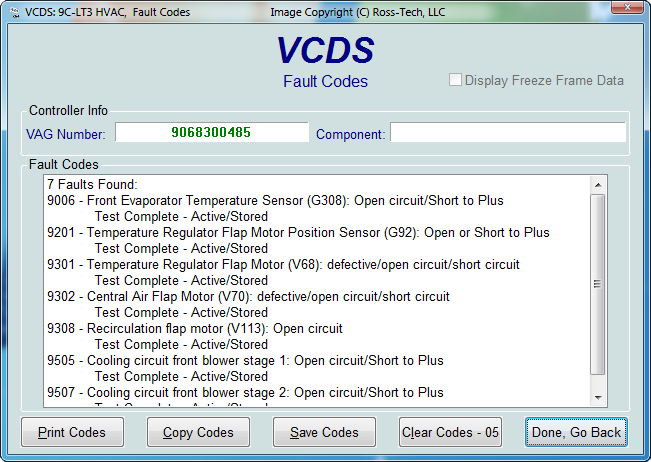Click the fault list scroll down arrow
This screenshot has width=651, height=462.
tap(598, 398)
